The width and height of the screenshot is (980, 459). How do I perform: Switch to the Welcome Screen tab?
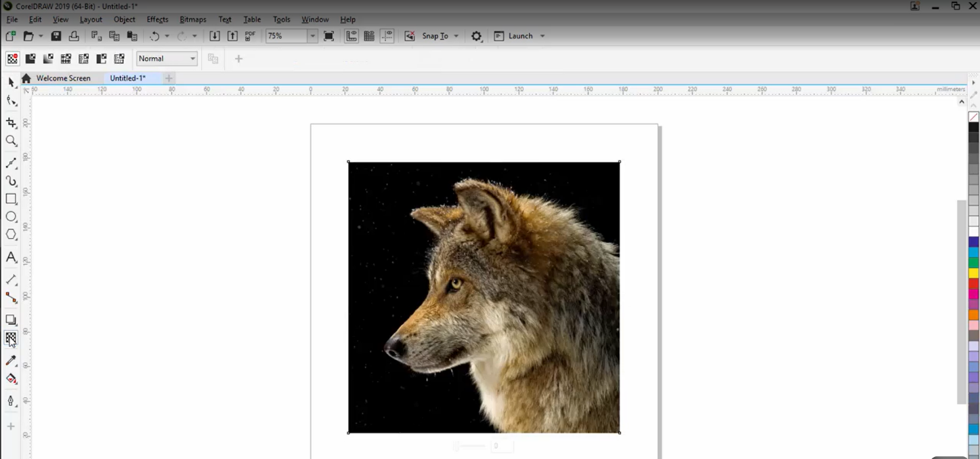pos(63,78)
